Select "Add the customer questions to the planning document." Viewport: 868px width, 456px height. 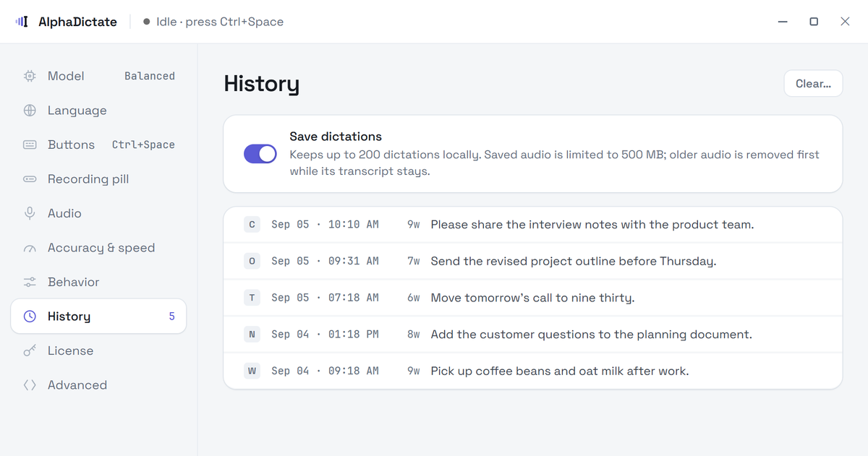pos(592,335)
